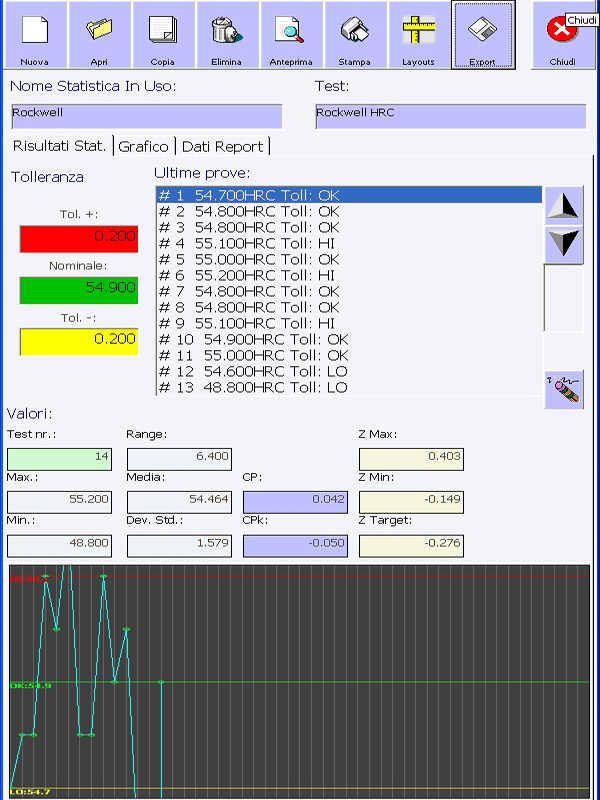The height and width of the screenshot is (800, 600).
Task: Open the Dati Report tab
Action: coord(222,146)
